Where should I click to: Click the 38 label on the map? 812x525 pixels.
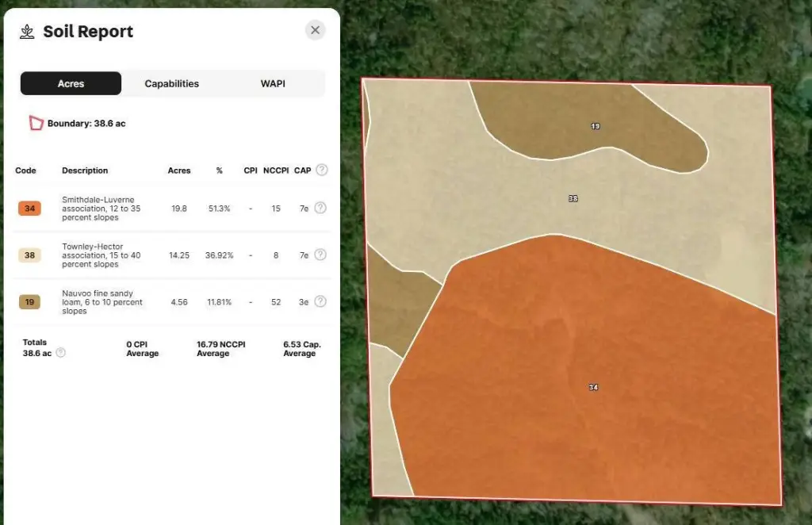click(573, 198)
